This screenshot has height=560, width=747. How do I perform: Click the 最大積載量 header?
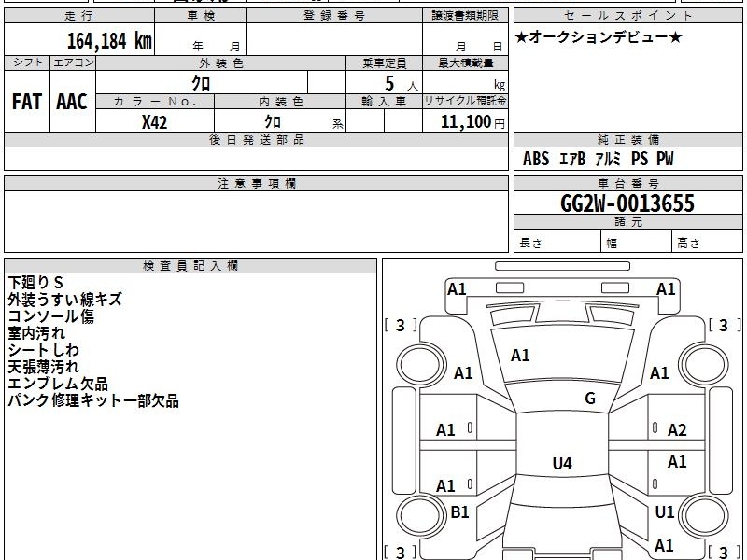(x=465, y=63)
